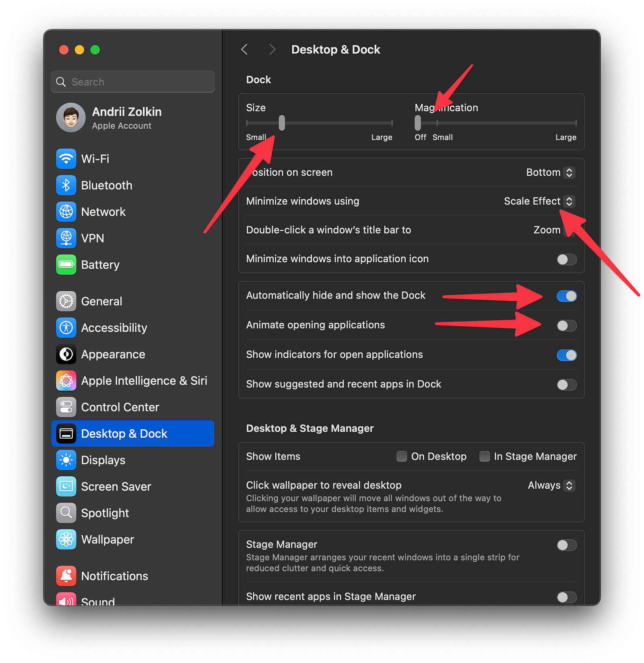
Task: Open the VPN icon in sidebar
Action: pyautogui.click(x=66, y=238)
